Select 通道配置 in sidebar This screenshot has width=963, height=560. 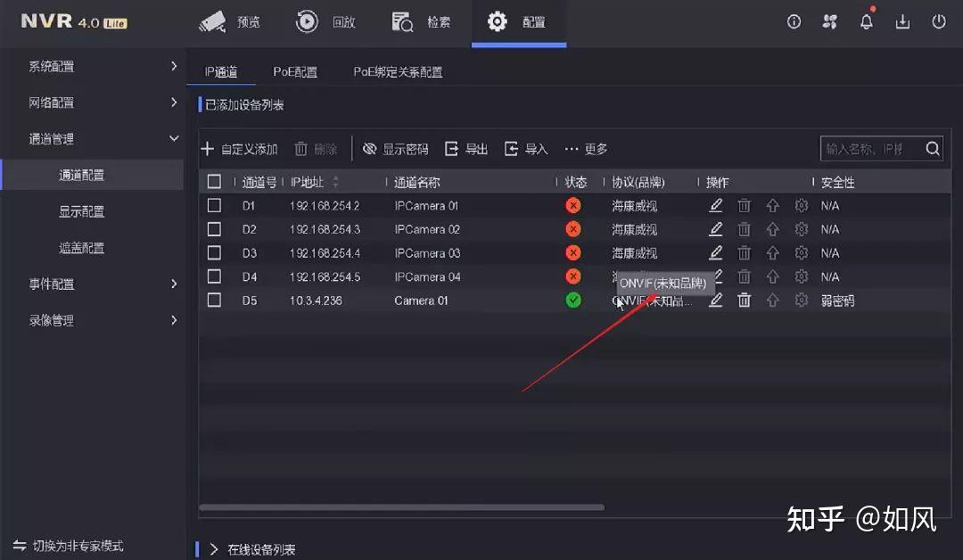[x=92, y=175]
